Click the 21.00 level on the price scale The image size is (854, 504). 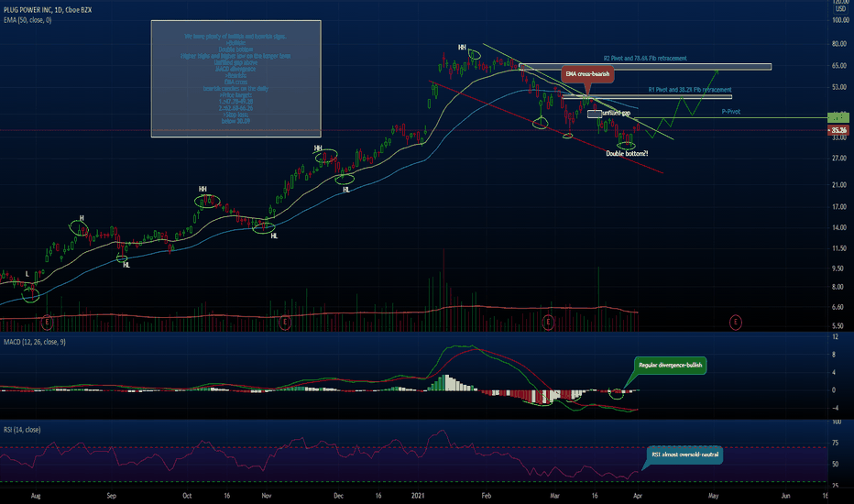[x=840, y=185]
